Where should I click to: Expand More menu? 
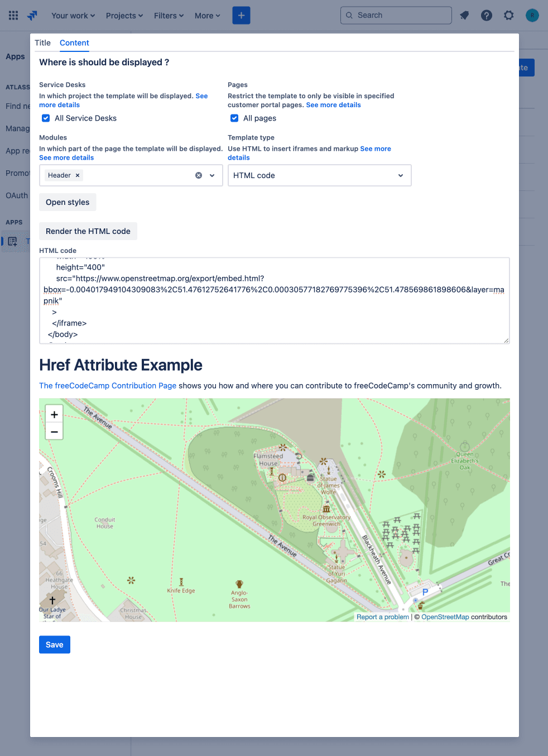[x=208, y=16]
